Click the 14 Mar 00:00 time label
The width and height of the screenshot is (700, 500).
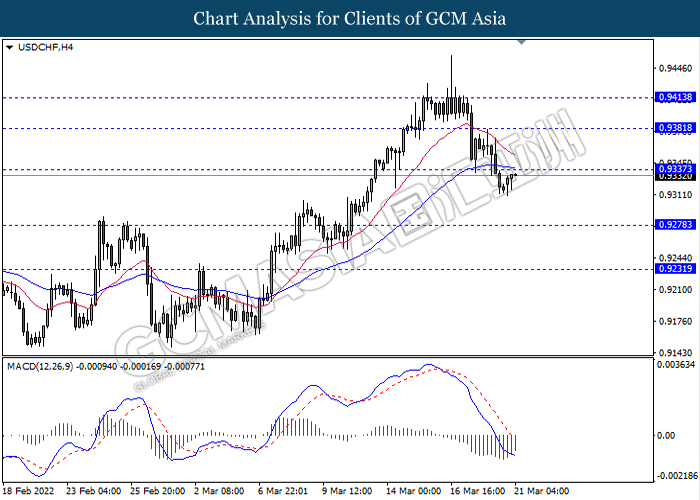(413, 491)
